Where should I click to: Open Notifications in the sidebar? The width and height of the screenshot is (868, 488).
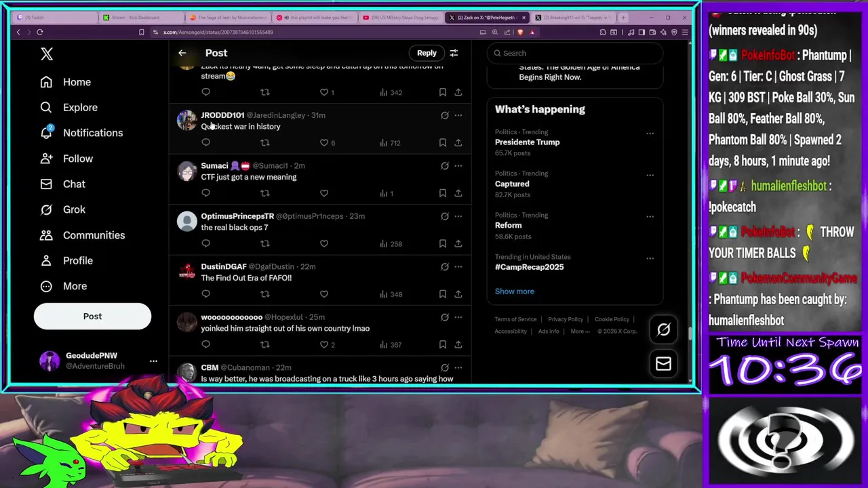(81, 133)
